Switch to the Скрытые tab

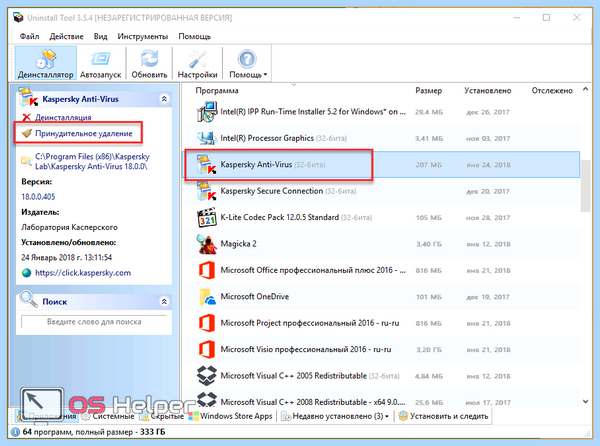coord(162,416)
